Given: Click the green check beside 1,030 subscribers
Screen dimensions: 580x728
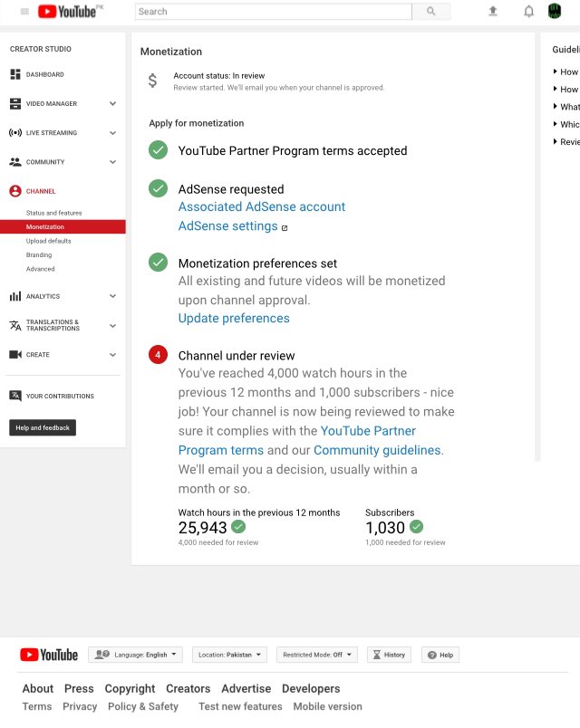Looking at the screenshot, I should tap(416, 527).
